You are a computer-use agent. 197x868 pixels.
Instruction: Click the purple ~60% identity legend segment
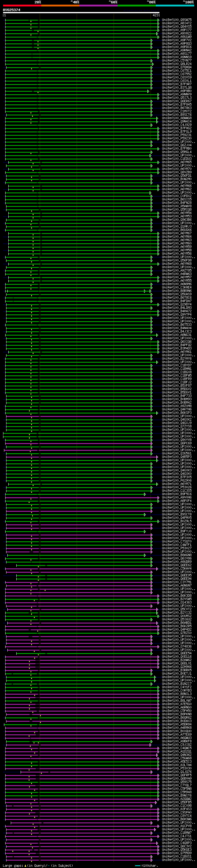(x=99, y=6)
